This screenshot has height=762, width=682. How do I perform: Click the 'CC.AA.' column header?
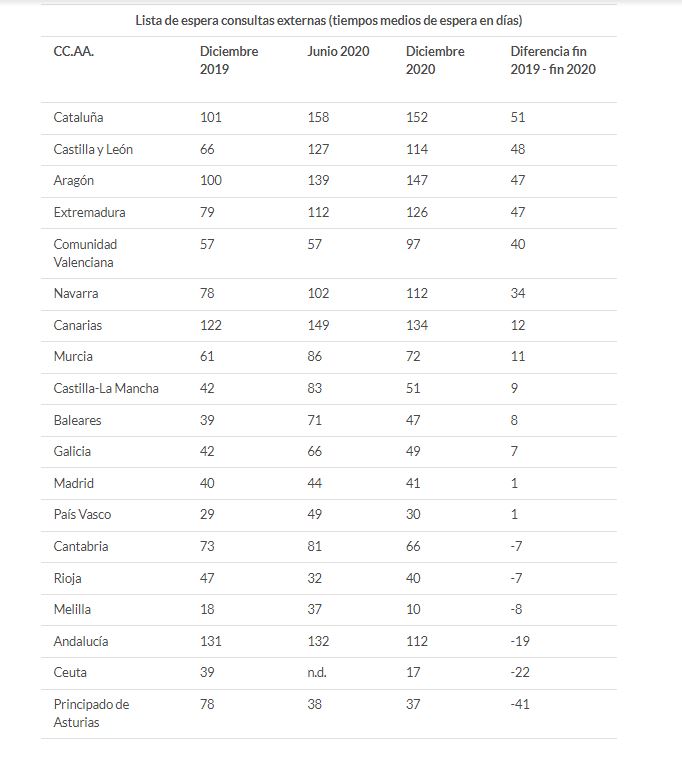pos(74,52)
